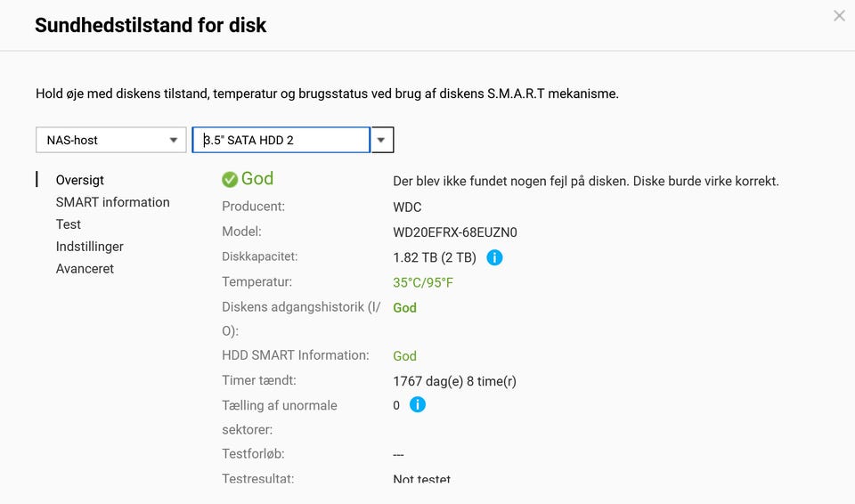Click the model number WD20EFRX-68EUZN0
This screenshot has height=504, width=855.
tap(455, 232)
